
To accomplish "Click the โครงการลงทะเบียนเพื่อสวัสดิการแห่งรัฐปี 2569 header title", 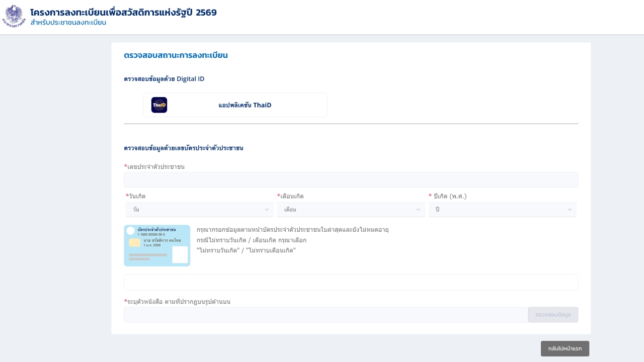I will pos(123,12).
